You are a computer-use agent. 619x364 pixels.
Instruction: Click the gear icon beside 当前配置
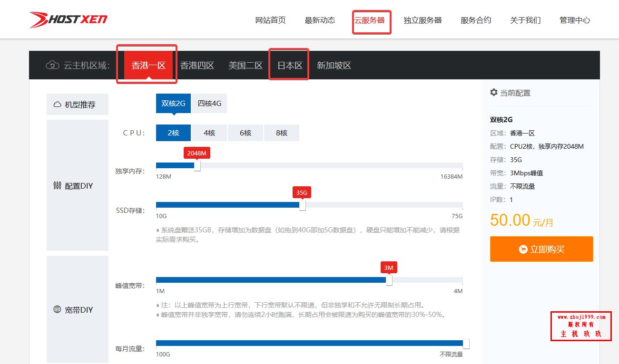[494, 92]
